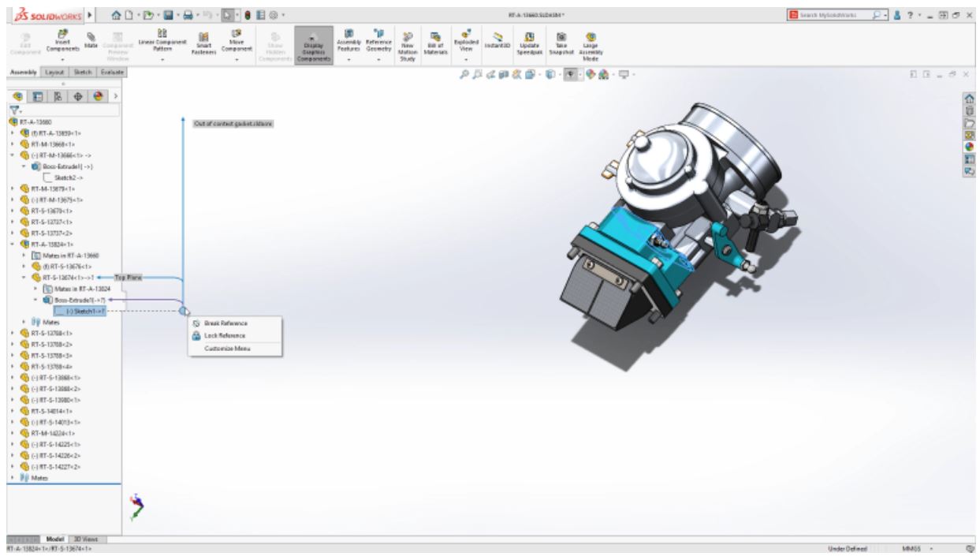Click the Insert Components tool
Image resolution: width=980 pixels, height=560 pixels.
[61, 39]
